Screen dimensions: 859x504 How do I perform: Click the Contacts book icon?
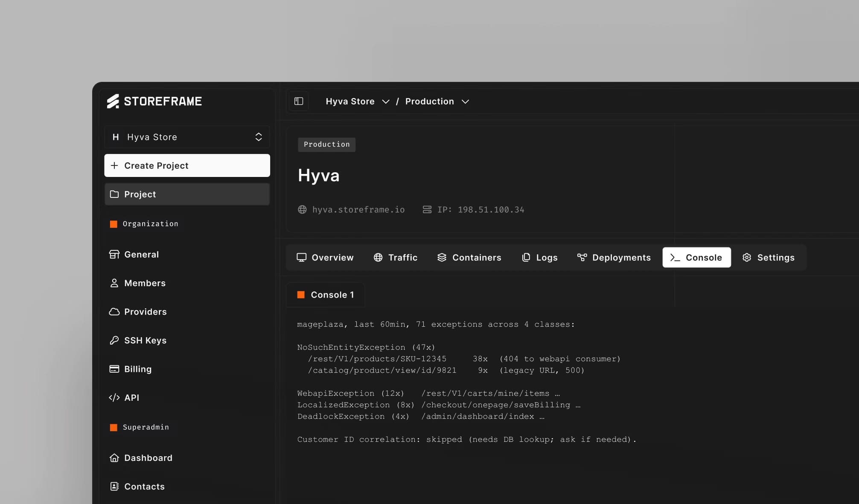pyautogui.click(x=114, y=487)
